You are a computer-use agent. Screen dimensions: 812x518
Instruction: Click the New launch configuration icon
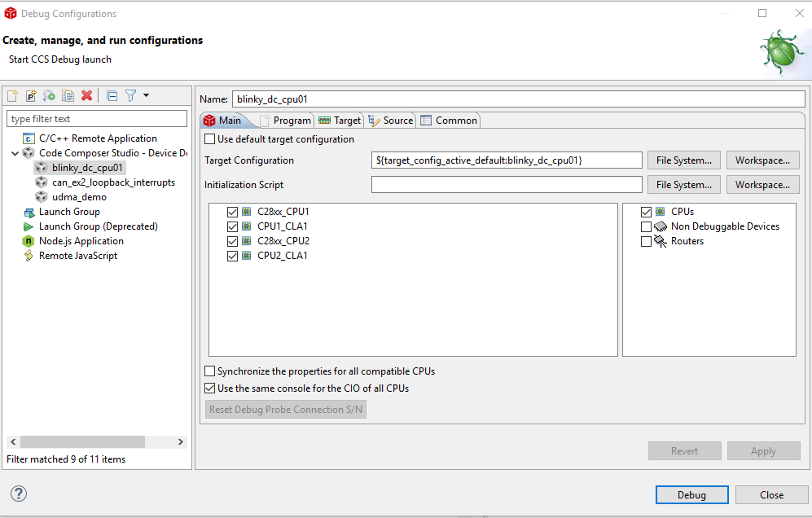click(12, 96)
